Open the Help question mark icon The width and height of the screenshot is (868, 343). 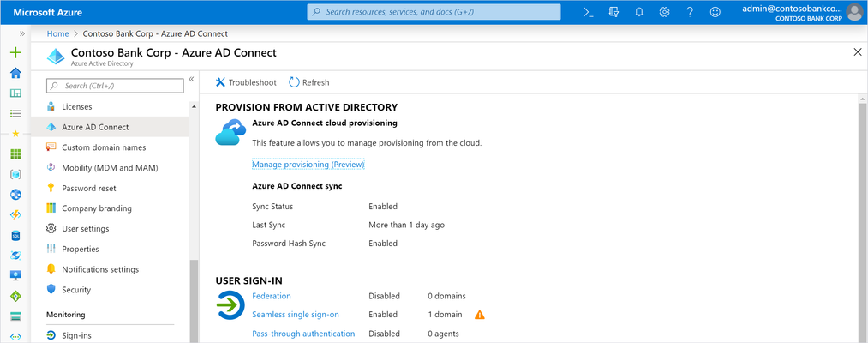[x=690, y=12]
